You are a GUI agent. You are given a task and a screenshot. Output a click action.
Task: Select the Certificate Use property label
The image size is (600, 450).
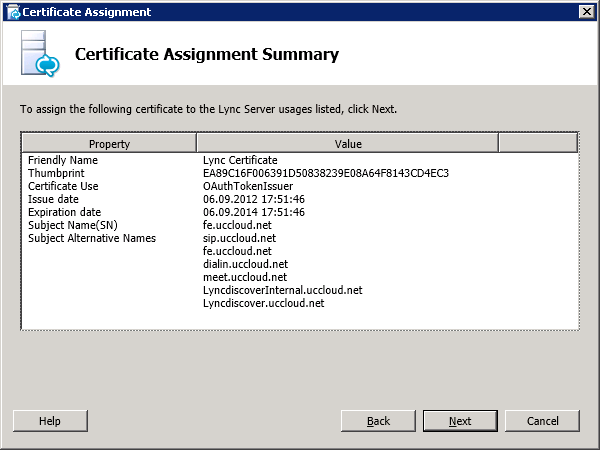point(63,186)
